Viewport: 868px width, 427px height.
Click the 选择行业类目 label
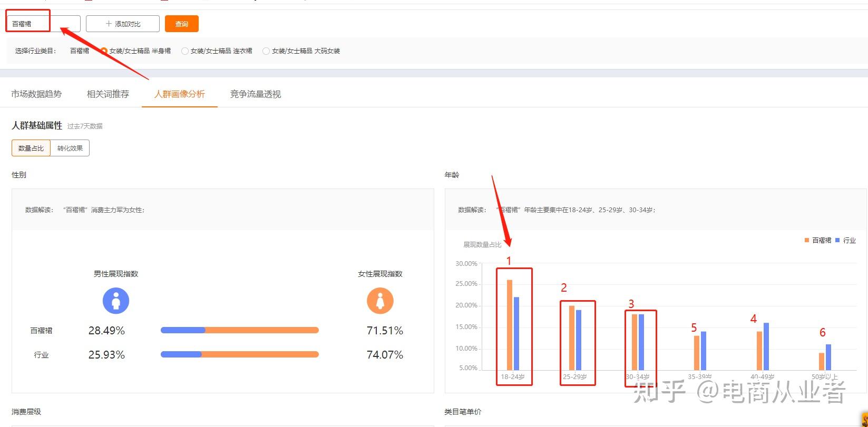click(36, 51)
